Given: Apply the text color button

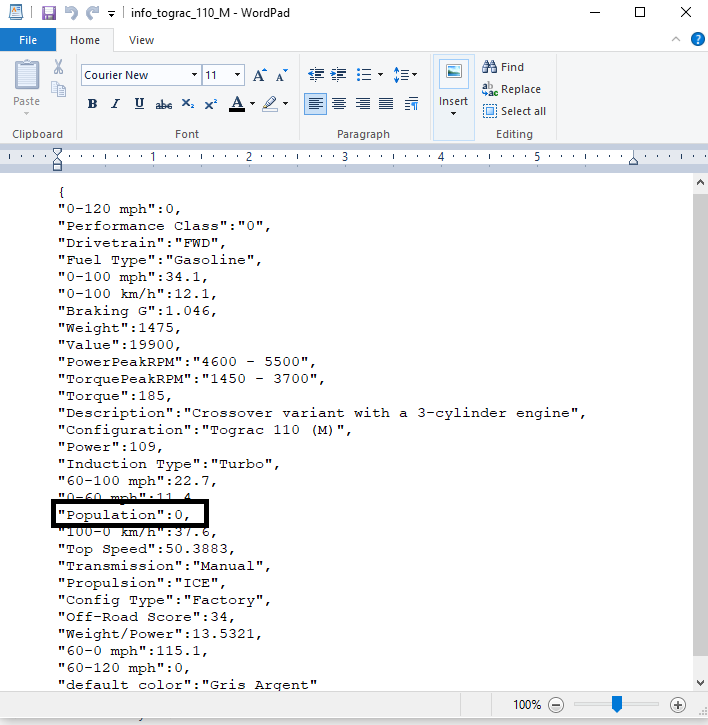Looking at the screenshot, I should (x=237, y=104).
